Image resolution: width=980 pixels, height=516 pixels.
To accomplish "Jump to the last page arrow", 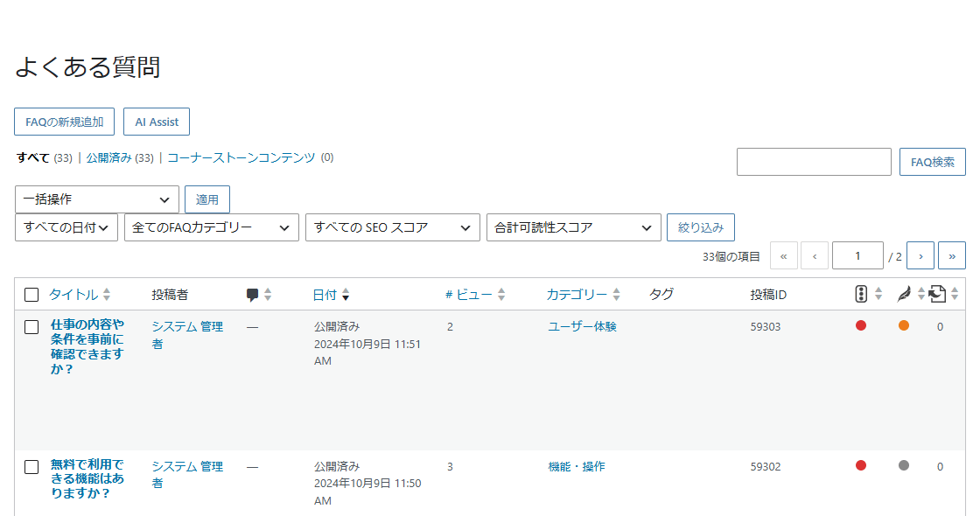I will point(952,255).
